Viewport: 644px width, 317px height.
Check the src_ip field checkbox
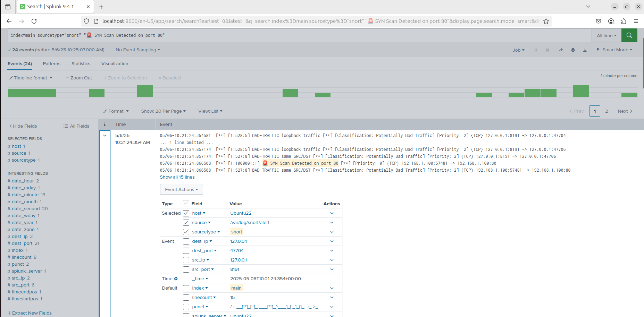pyautogui.click(x=186, y=260)
